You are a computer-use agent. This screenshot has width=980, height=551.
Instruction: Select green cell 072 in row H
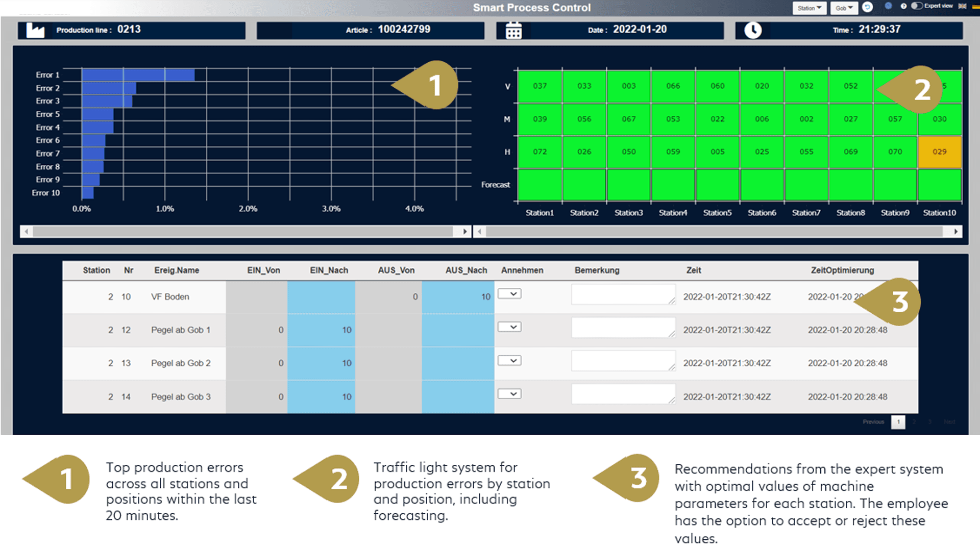(540, 152)
